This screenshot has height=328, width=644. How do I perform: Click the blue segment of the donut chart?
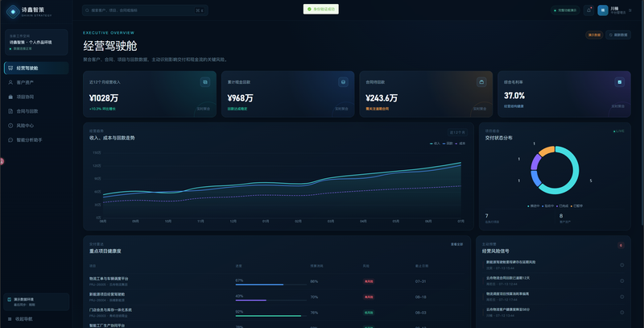coord(535,179)
